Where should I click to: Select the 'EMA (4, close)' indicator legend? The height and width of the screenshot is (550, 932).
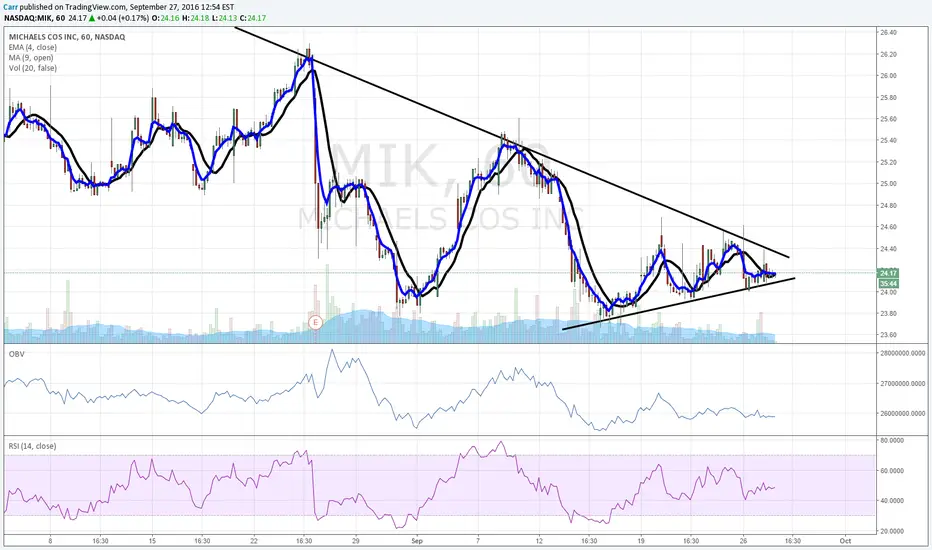(33, 48)
